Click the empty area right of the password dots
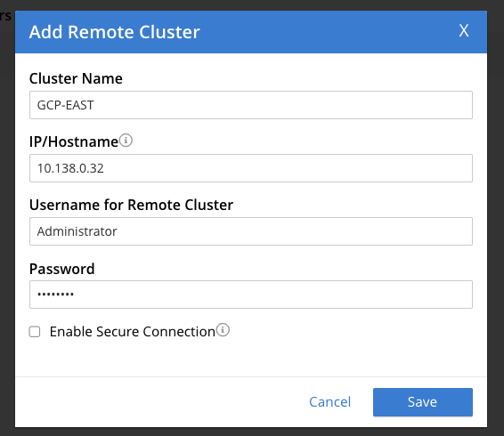Image resolution: width=504 pixels, height=436 pixels. pyautogui.click(x=273, y=295)
